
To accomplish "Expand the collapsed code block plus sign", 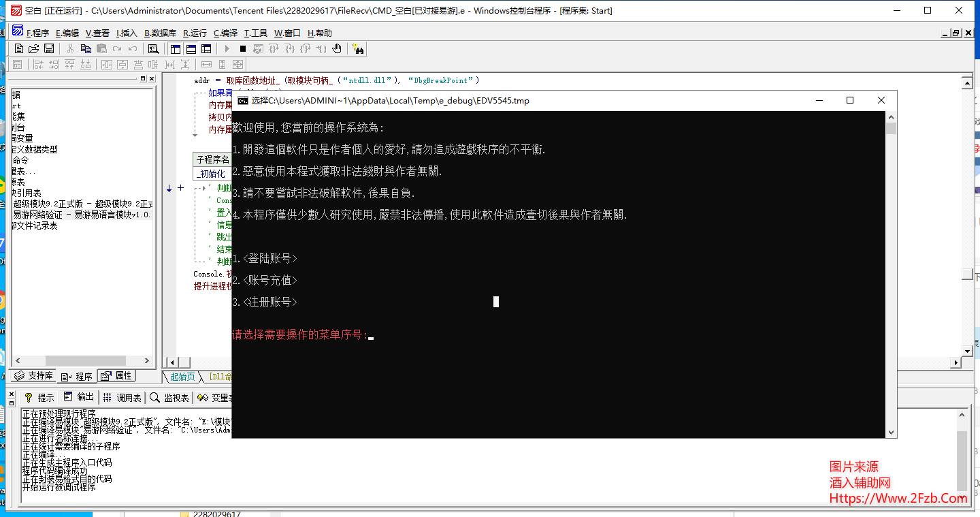I will (180, 187).
